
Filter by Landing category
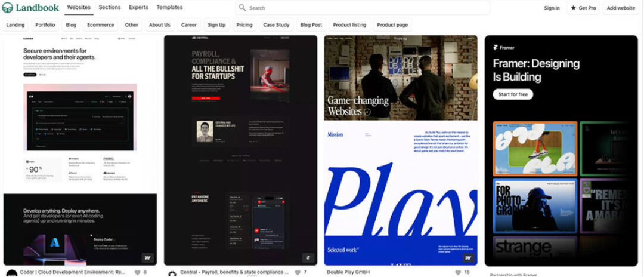click(16, 24)
